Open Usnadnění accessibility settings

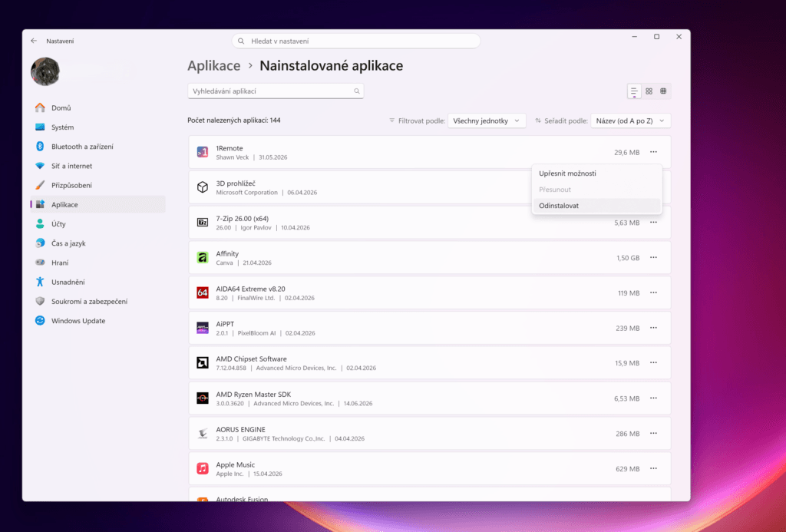coord(97,282)
